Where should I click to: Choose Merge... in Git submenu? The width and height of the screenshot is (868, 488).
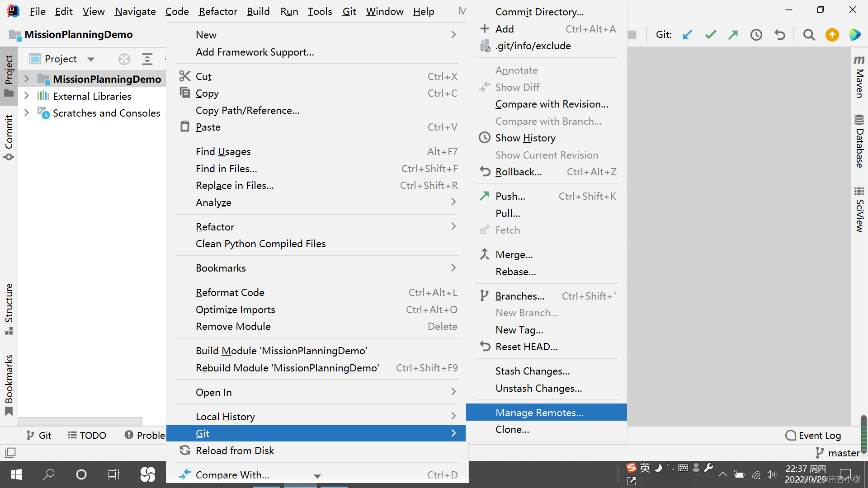click(547, 254)
